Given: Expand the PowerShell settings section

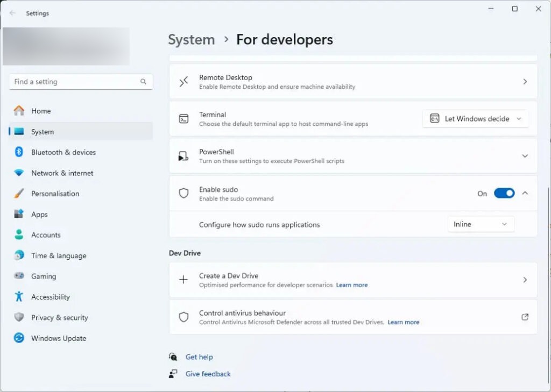Looking at the screenshot, I should [x=525, y=156].
